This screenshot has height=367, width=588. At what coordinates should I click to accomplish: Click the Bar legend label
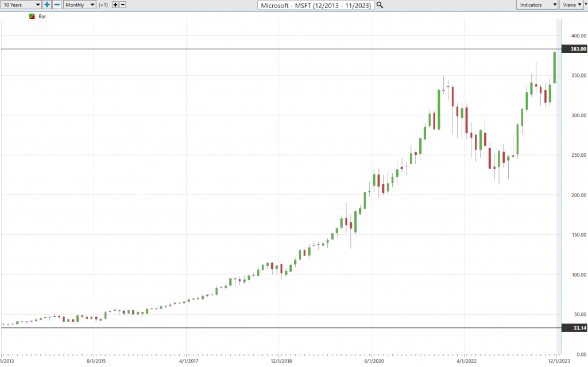[x=42, y=17]
